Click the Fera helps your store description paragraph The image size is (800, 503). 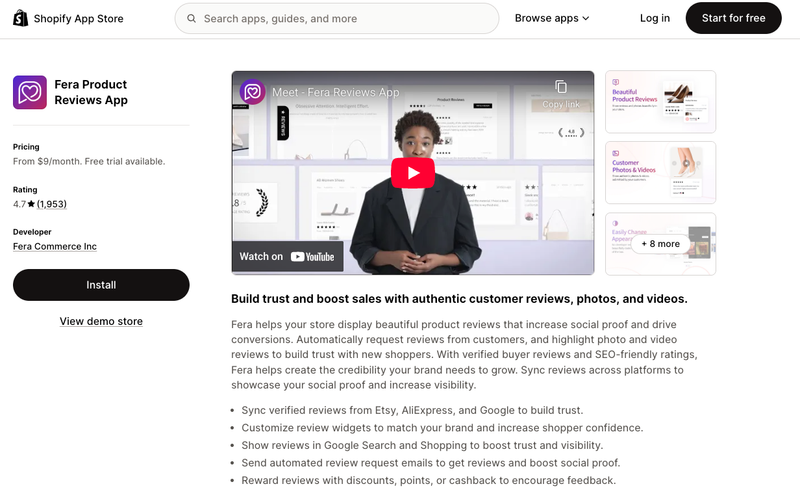[464, 355]
